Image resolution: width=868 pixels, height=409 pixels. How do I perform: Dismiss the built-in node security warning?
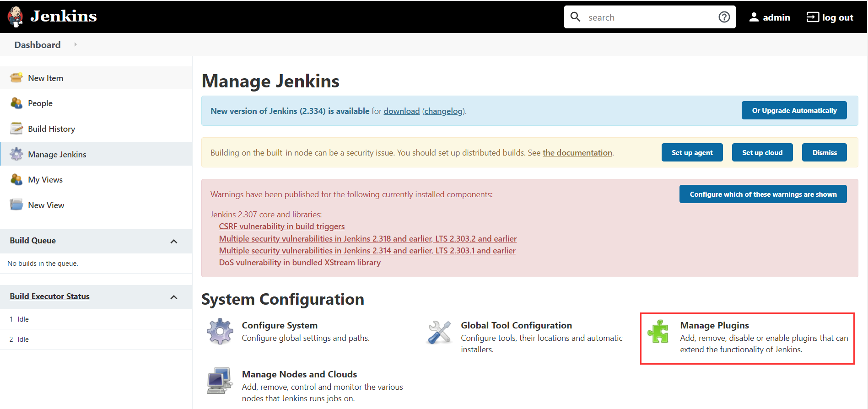[824, 152]
